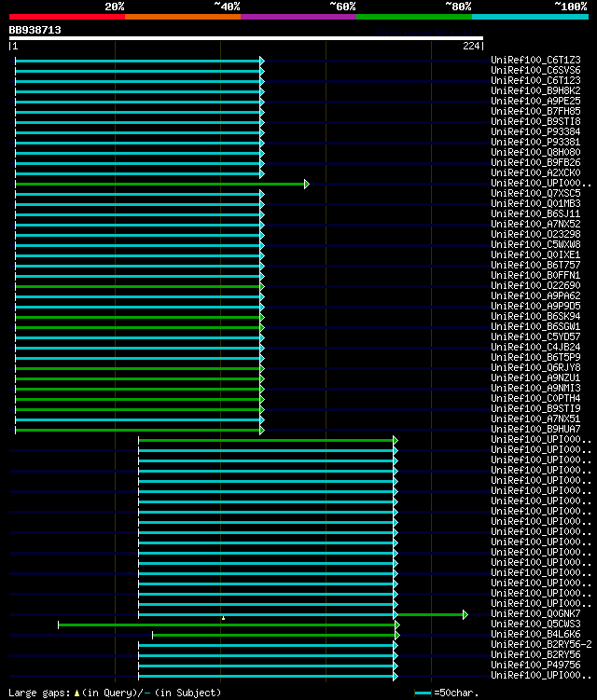Select the UniRef100_C4JB24 label
The height and width of the screenshot is (700, 597).
535,348
